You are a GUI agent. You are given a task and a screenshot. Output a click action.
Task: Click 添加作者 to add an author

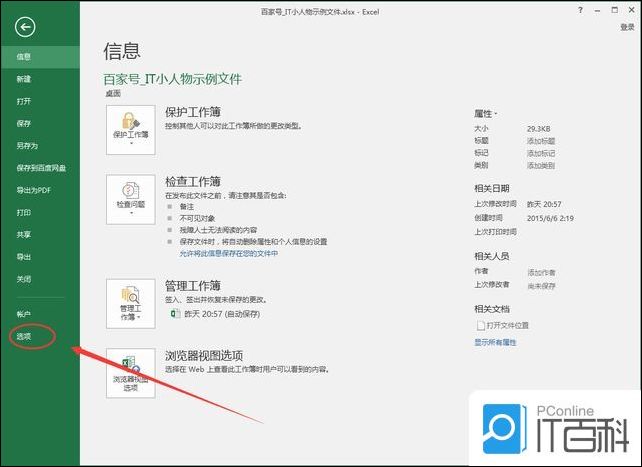tap(541, 273)
